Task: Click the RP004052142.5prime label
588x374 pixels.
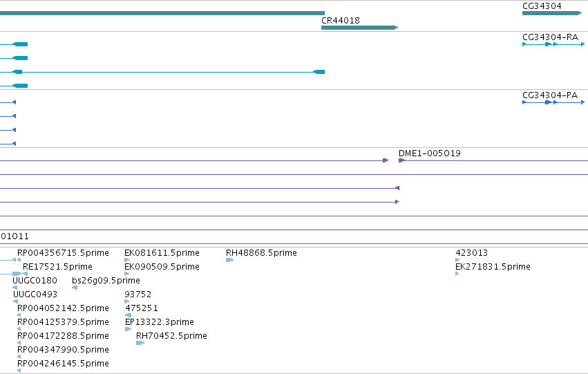Action: coord(63,308)
